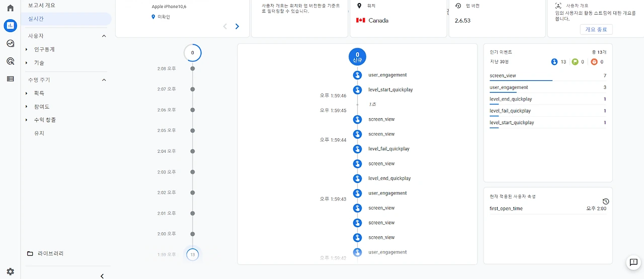
Task: Click the level_start_quickplay event icon in stream
Action: (x=357, y=90)
